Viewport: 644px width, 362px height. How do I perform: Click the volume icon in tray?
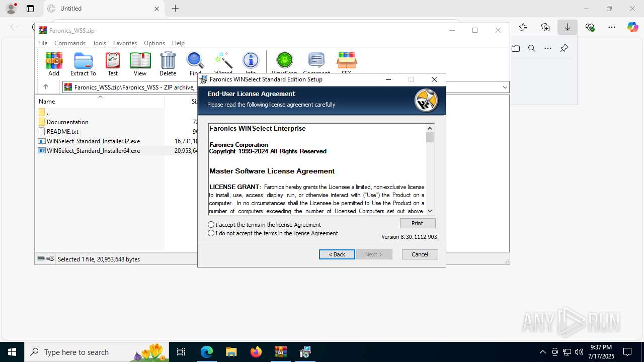(x=579, y=352)
